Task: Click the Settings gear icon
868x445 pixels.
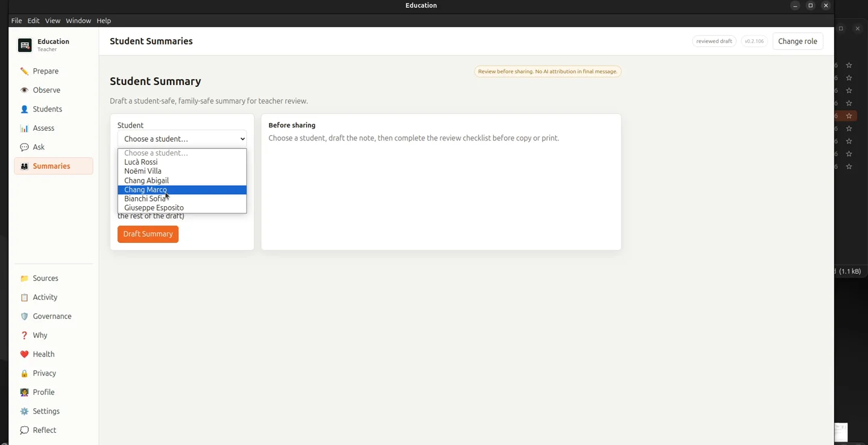Action: 24,411
